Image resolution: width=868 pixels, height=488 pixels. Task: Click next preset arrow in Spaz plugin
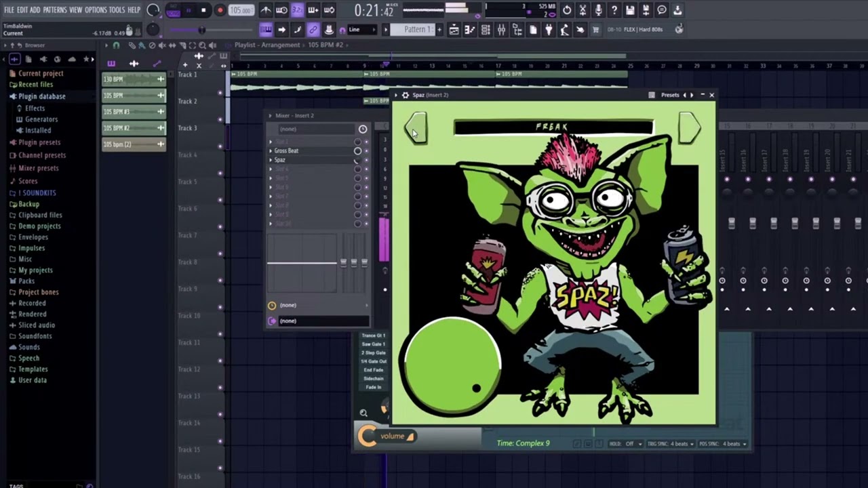[x=689, y=127]
